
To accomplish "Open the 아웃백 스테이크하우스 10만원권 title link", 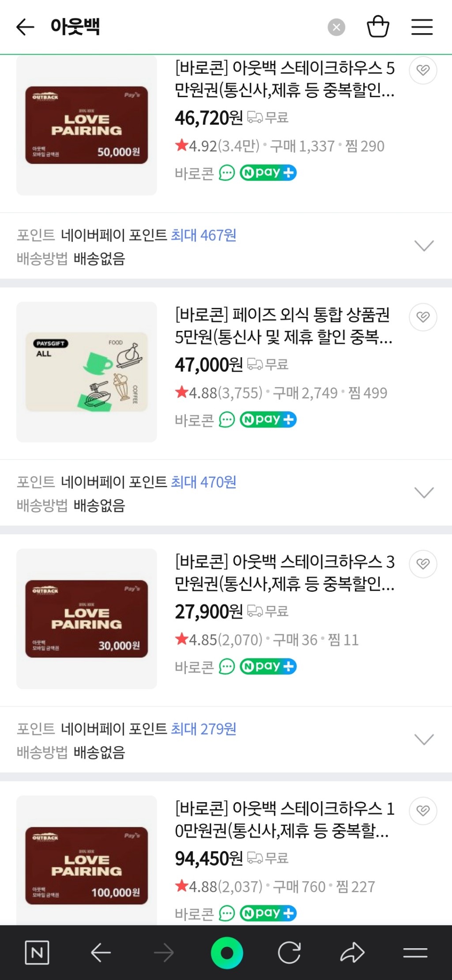I will pyautogui.click(x=284, y=819).
